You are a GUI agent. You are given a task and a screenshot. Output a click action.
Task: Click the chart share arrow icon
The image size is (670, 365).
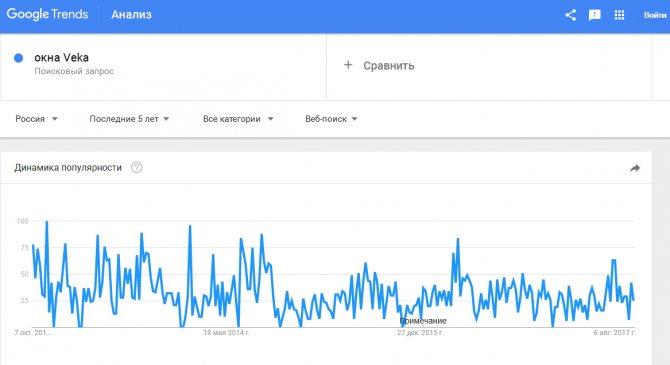(635, 168)
